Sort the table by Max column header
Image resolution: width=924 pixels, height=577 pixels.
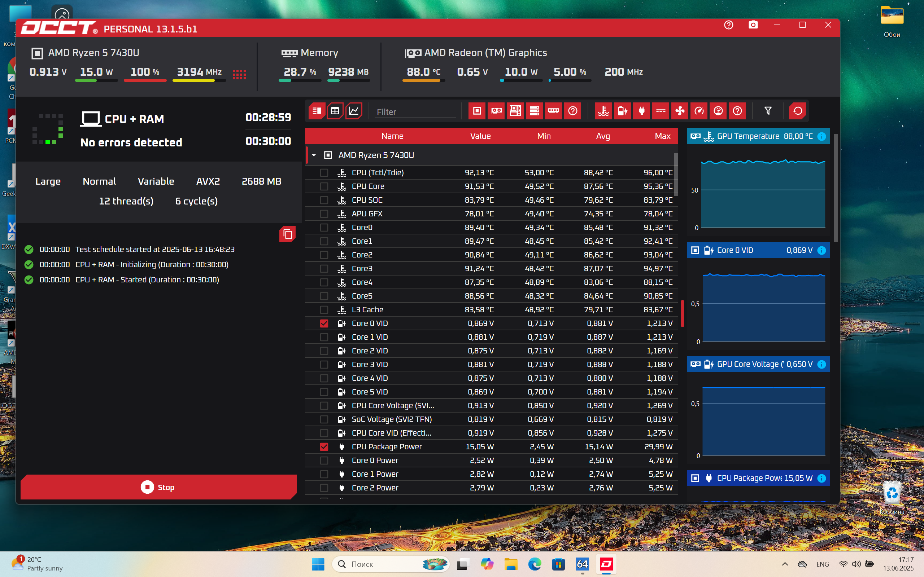click(x=662, y=136)
